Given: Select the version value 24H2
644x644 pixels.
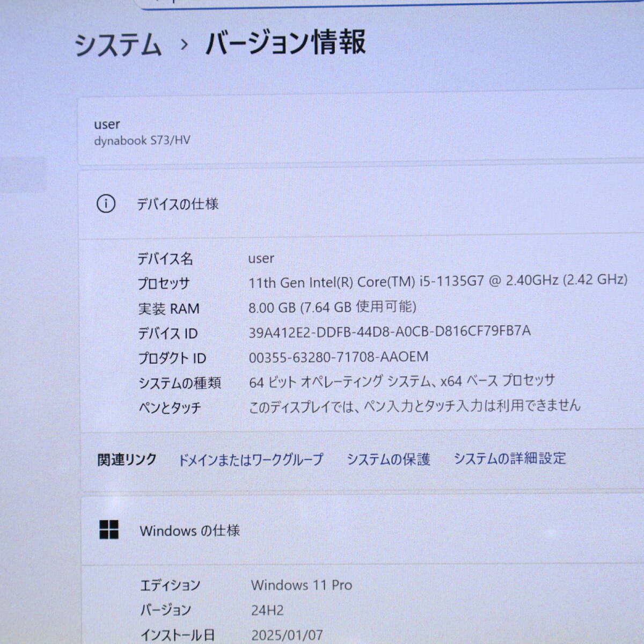Looking at the screenshot, I should click(x=267, y=610).
